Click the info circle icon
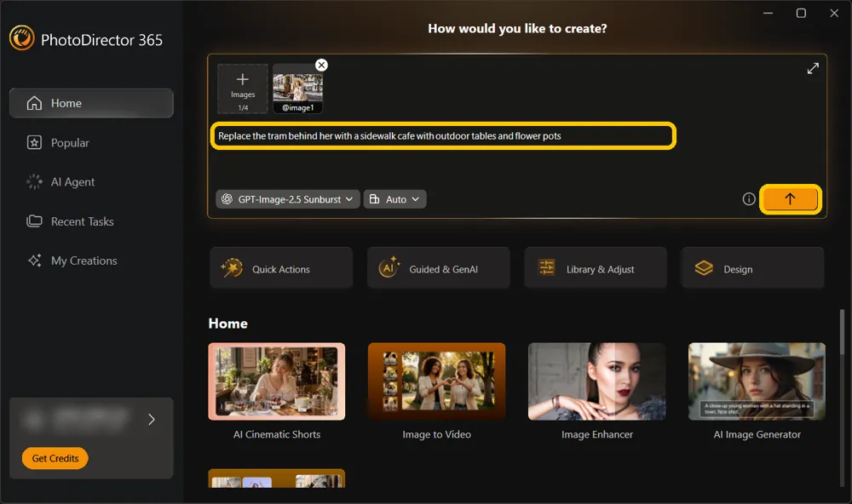The height and width of the screenshot is (504, 852). point(749,199)
